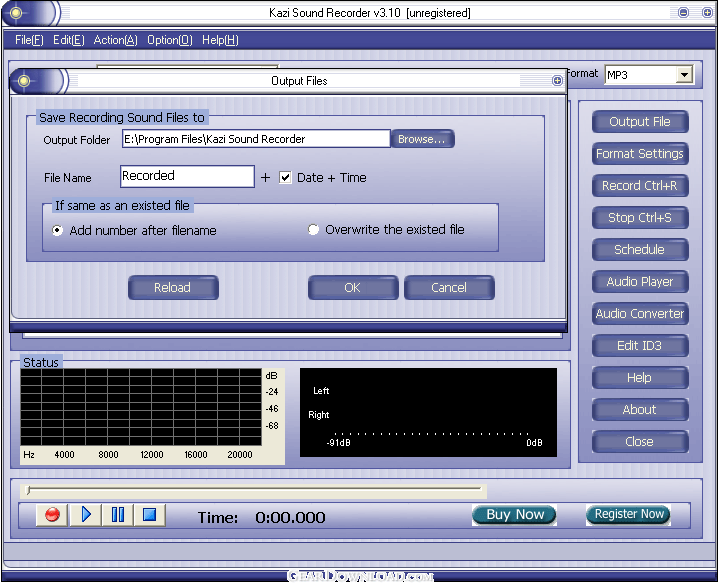Open Edit ID3 tool

click(640, 346)
